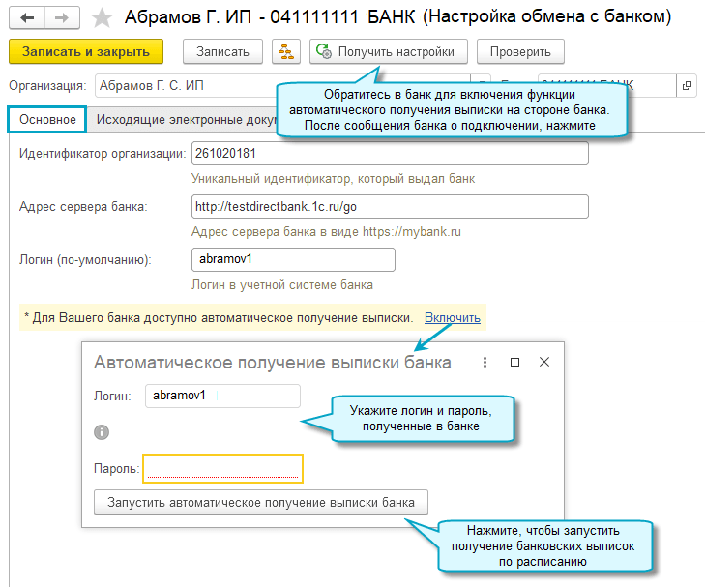Click the forward navigation arrow

click(61, 17)
